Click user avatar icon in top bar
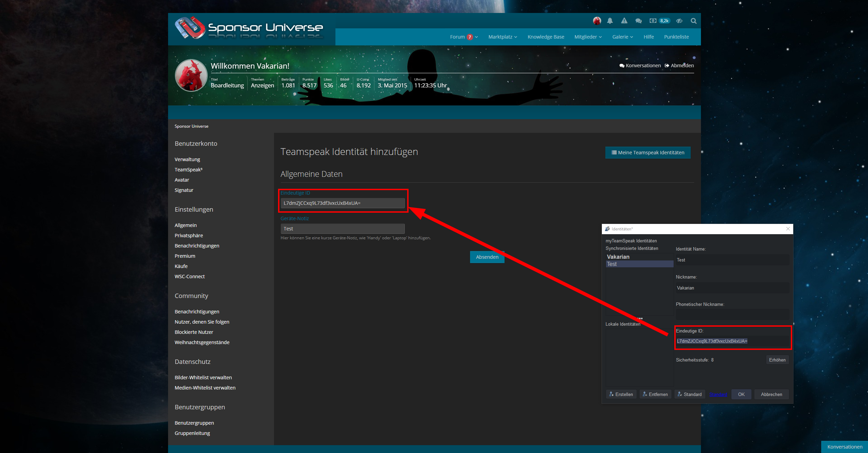This screenshot has width=868, height=453. click(x=597, y=21)
